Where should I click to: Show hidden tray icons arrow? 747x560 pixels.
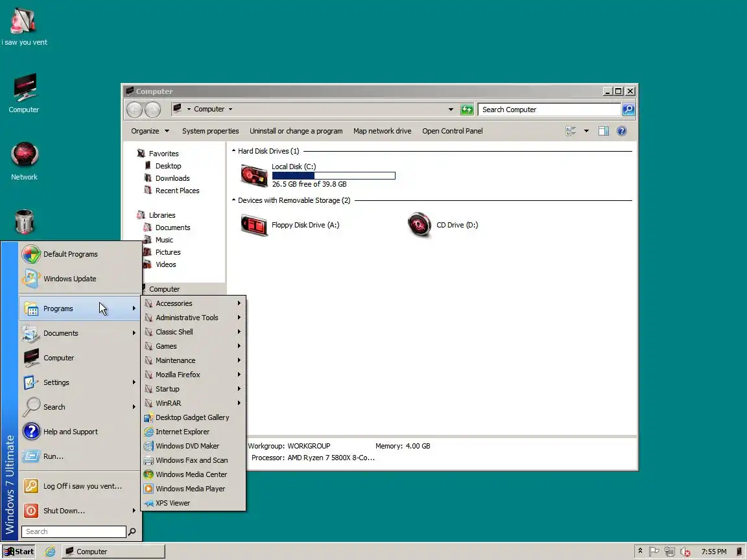(x=640, y=551)
